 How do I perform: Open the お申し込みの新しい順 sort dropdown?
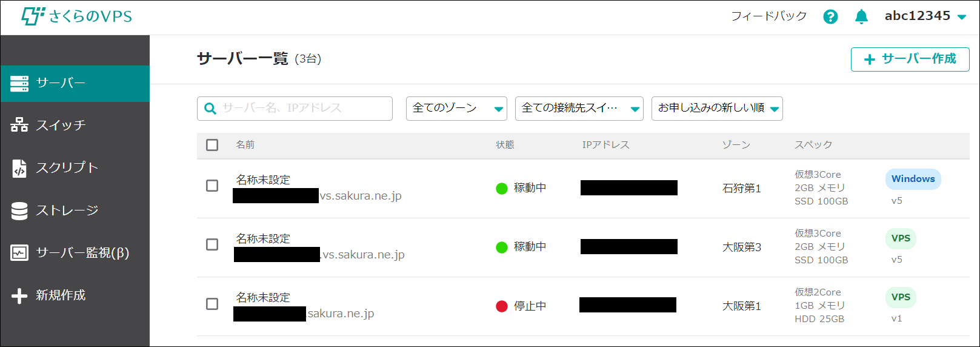coord(717,109)
